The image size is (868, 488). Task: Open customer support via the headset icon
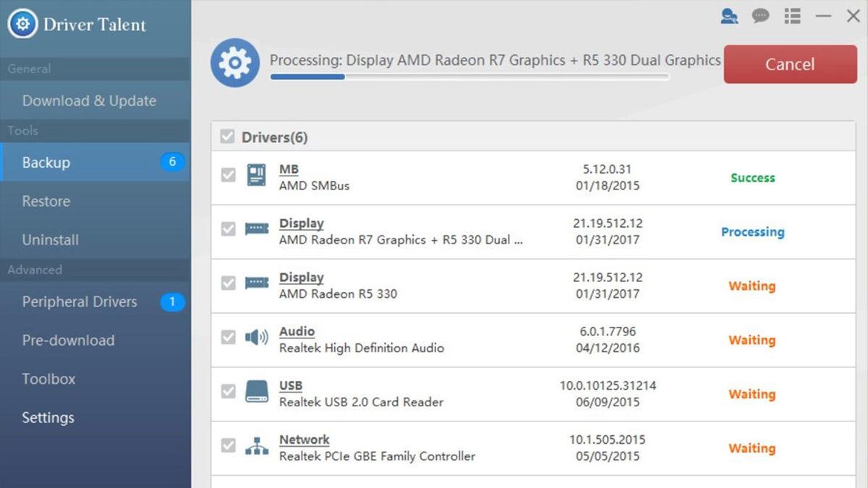click(729, 15)
